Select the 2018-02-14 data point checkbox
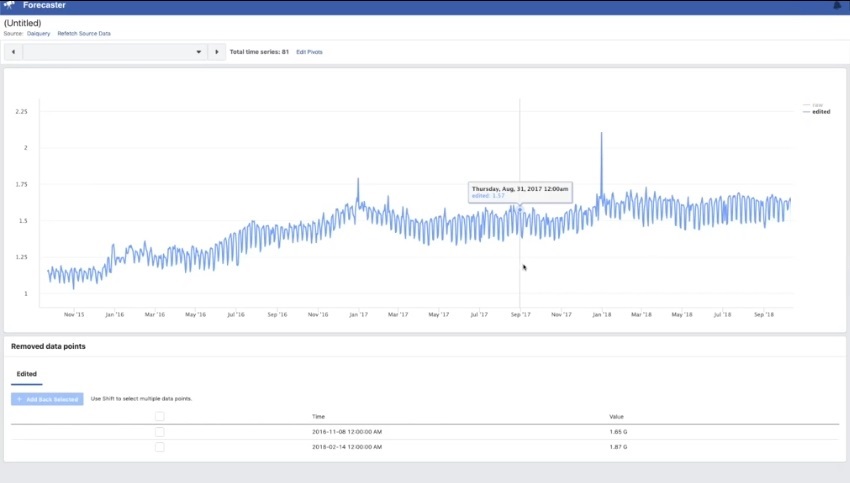The image size is (850, 483). [159, 447]
